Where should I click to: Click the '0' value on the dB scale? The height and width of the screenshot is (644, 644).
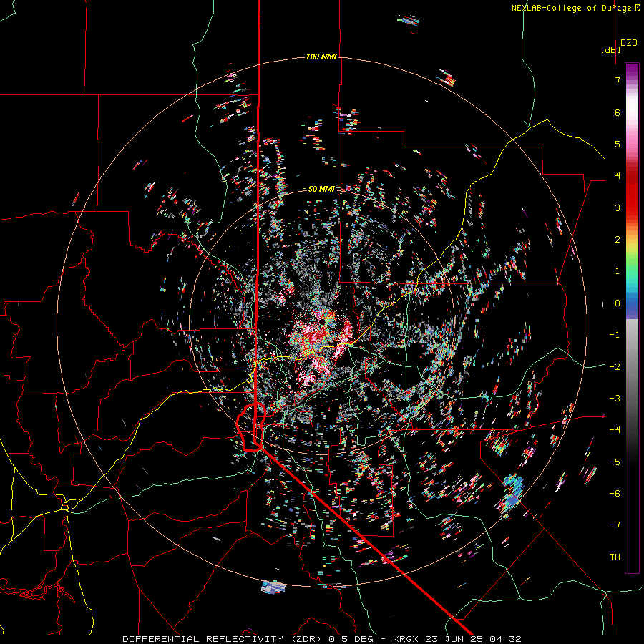pos(618,303)
